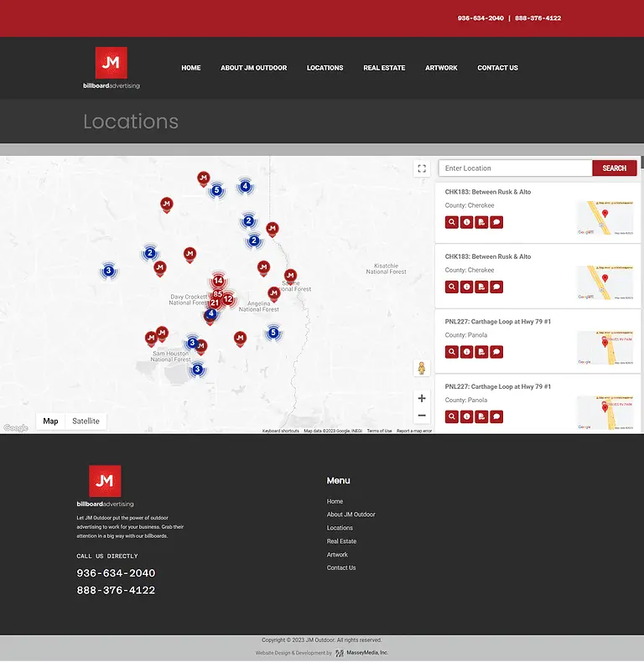Click the Street View pegman icon
Viewport: 644px width, 662px height.
coord(422,369)
